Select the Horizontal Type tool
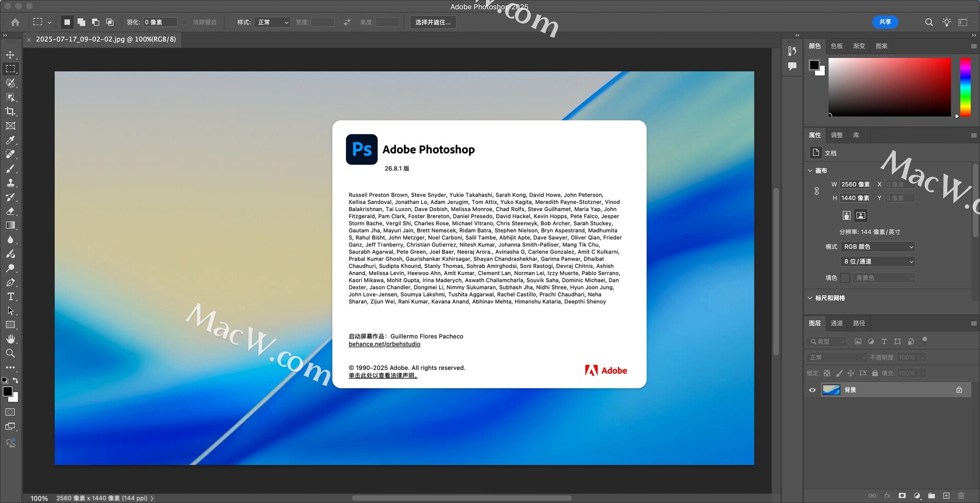The image size is (980, 503). tap(10, 297)
